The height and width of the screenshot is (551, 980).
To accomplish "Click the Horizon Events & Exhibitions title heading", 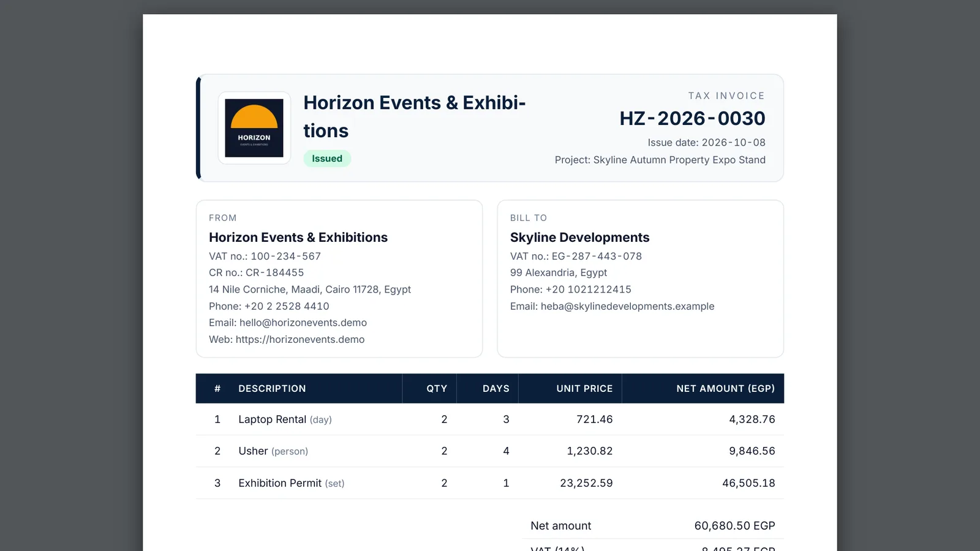I will coord(415,116).
